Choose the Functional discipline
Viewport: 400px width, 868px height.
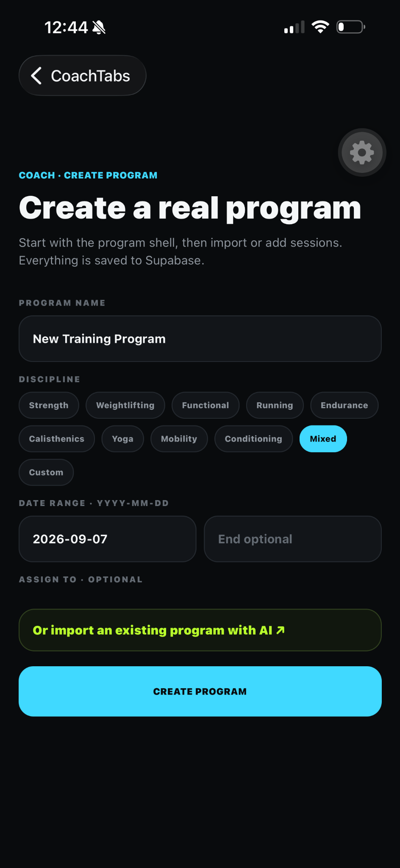(x=206, y=405)
